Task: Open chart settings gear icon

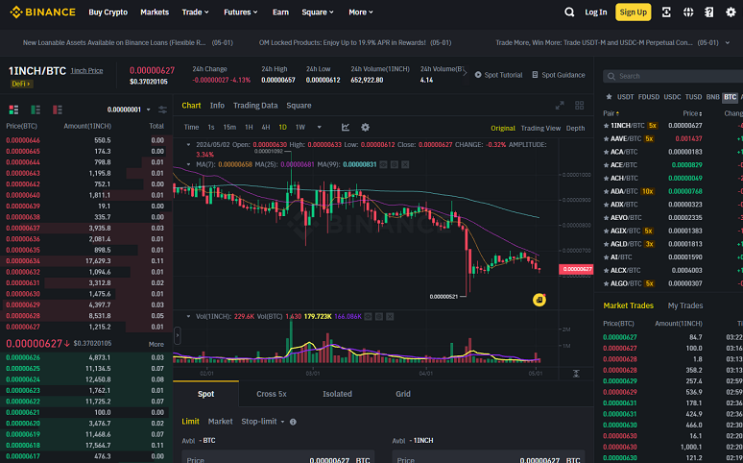Action: pyautogui.click(x=365, y=127)
